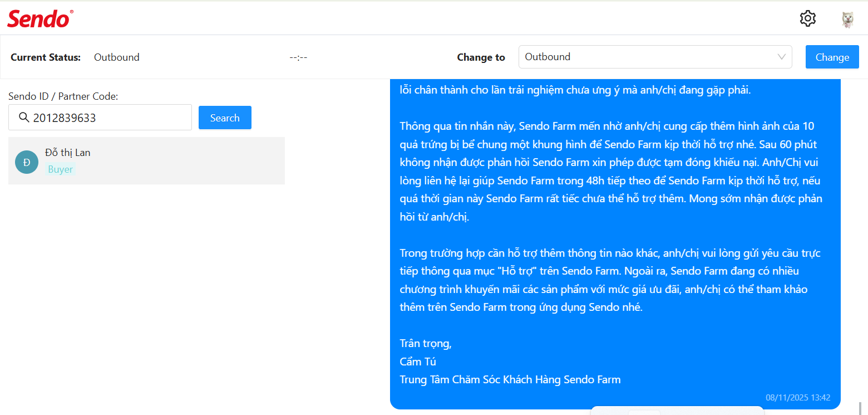Click the Current Status label
The width and height of the screenshot is (868, 415).
46,57
